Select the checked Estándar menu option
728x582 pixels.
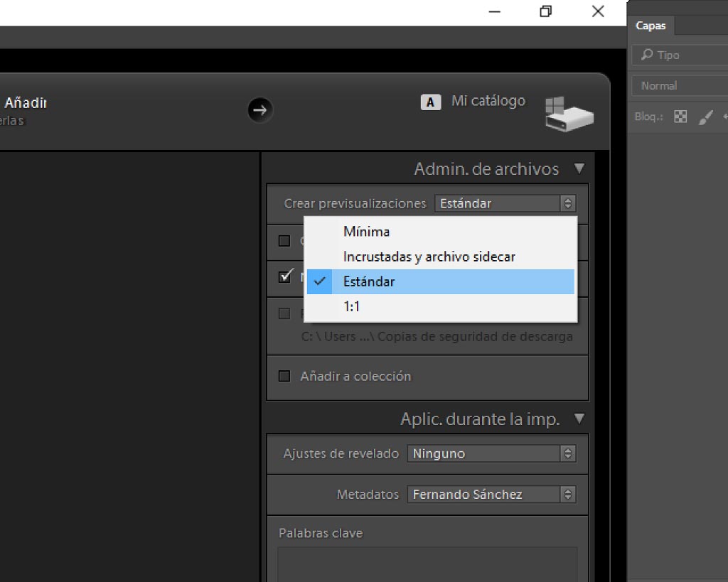coord(440,281)
